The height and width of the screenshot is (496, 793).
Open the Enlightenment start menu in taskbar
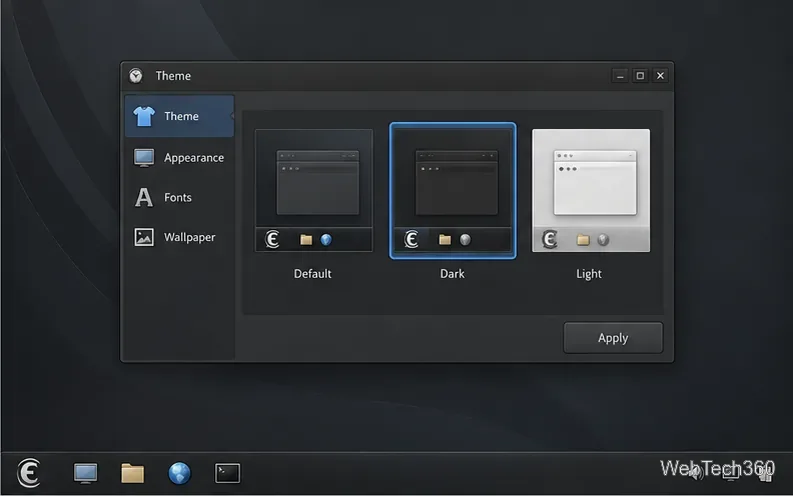[29, 473]
